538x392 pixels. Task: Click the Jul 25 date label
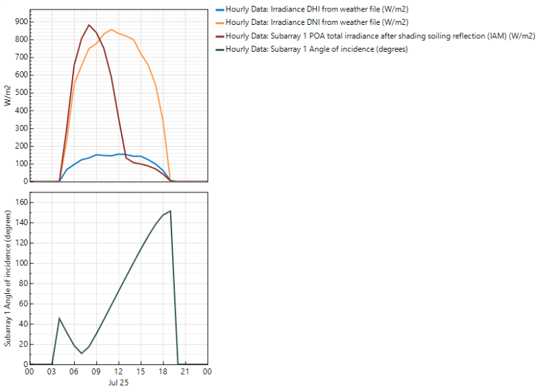[118, 383]
